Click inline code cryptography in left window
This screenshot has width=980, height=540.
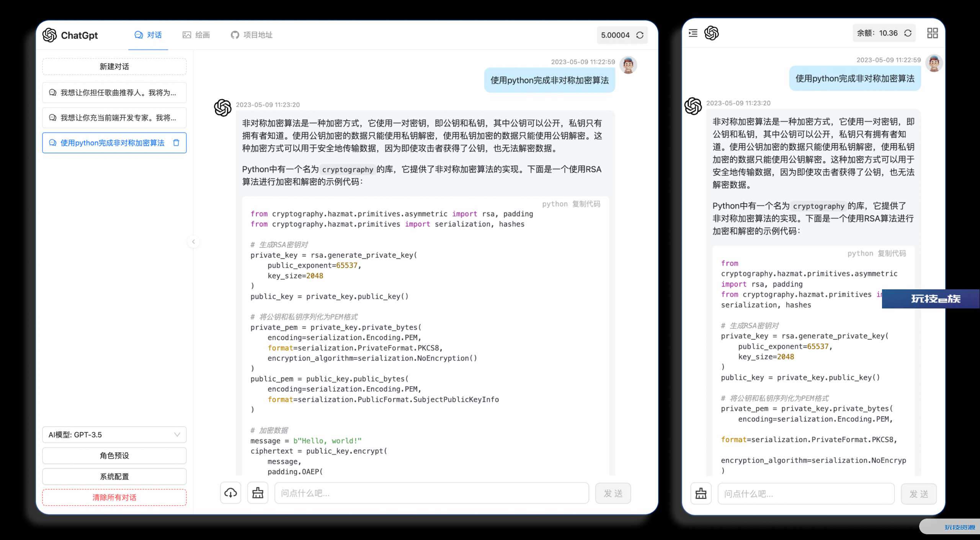click(348, 170)
